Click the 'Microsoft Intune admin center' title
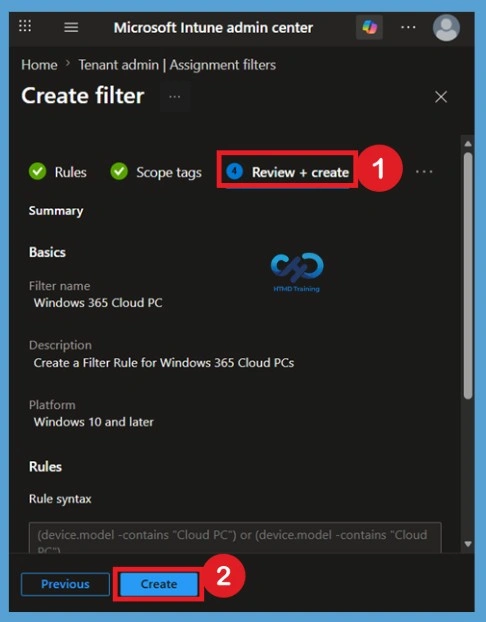 click(x=213, y=28)
